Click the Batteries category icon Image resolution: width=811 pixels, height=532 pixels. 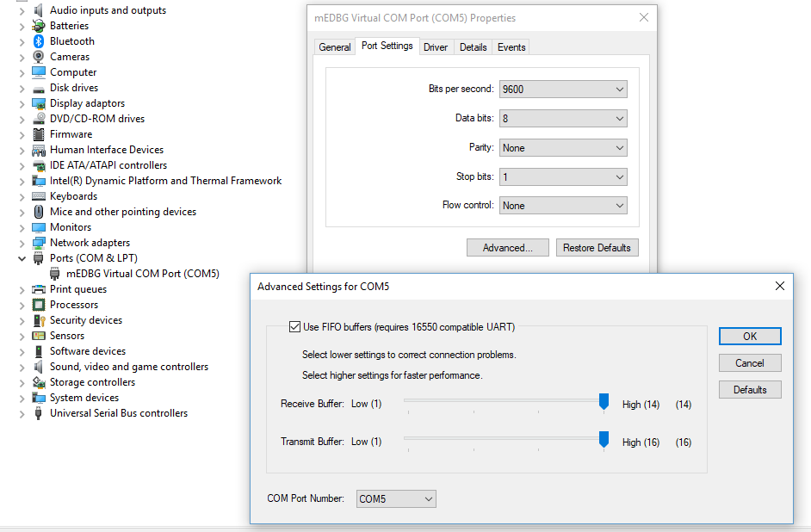click(x=39, y=26)
